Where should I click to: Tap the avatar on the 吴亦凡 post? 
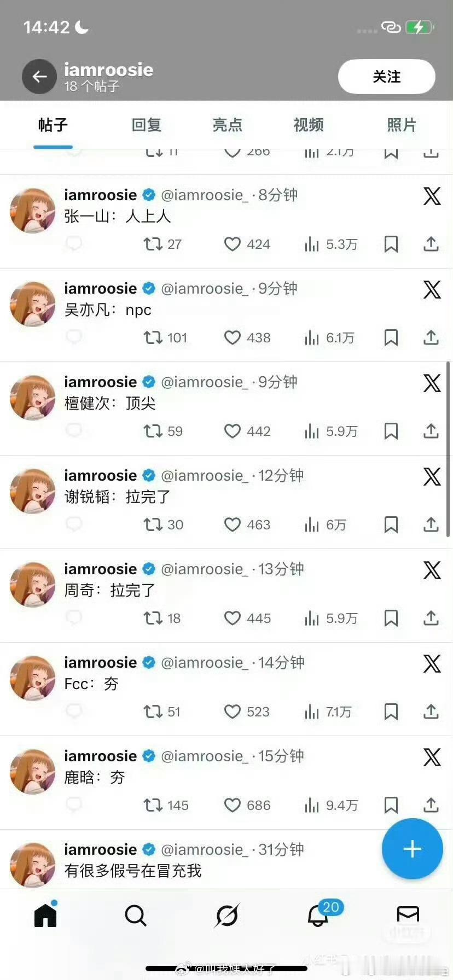[33, 304]
